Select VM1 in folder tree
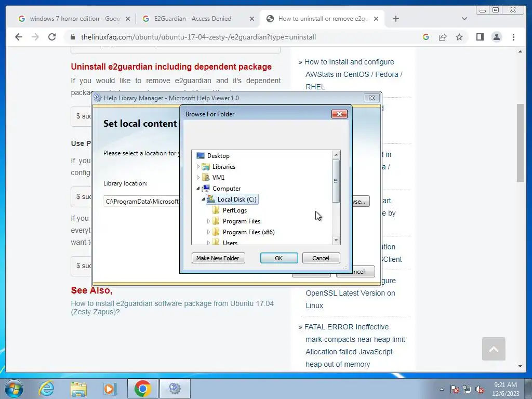 218,178
